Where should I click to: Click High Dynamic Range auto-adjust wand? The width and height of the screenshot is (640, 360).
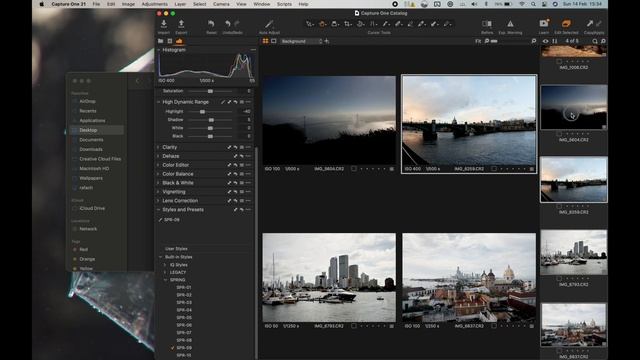click(x=223, y=102)
